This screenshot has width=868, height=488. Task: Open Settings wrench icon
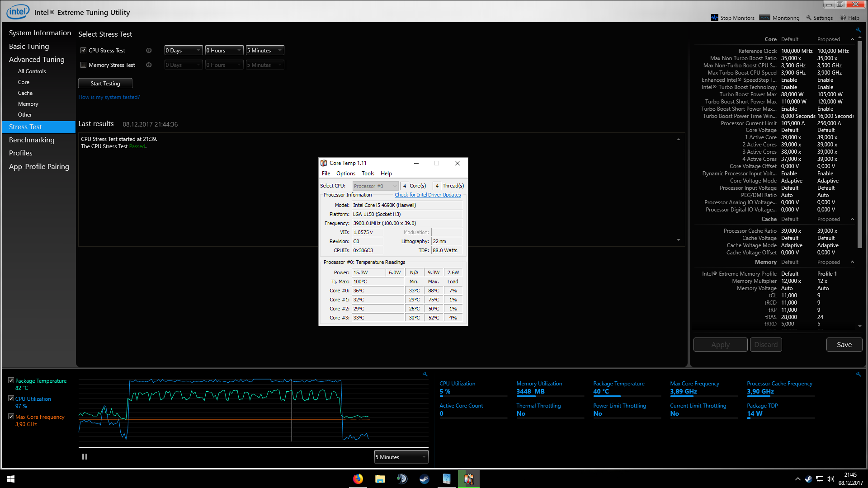point(809,18)
